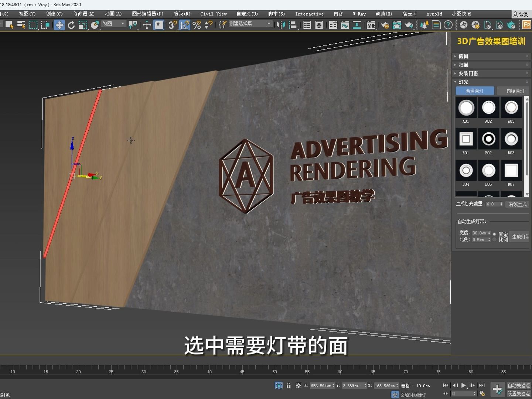Viewport: 532px width, 399px height.
Task: Click the 沿线生成 button
Action: pyautogui.click(x=518, y=204)
